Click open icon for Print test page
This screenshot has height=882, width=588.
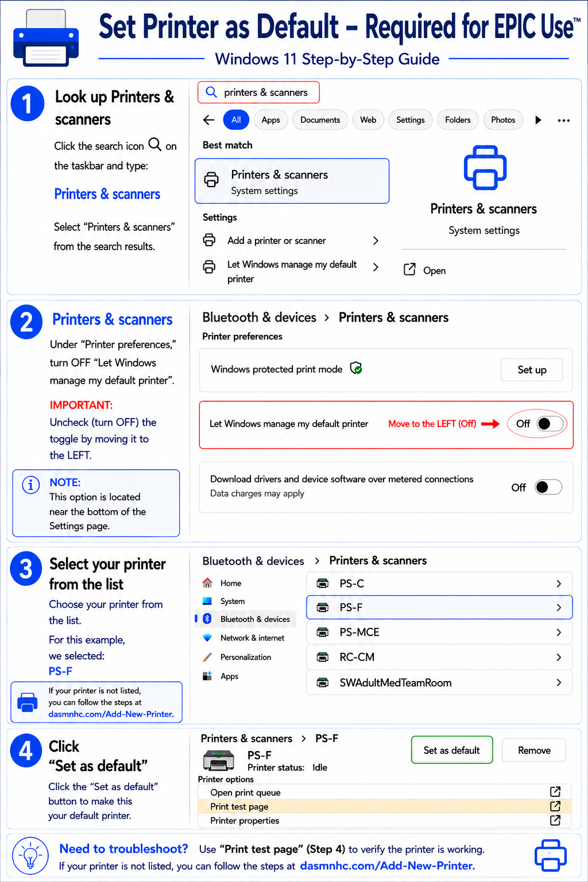coord(555,806)
